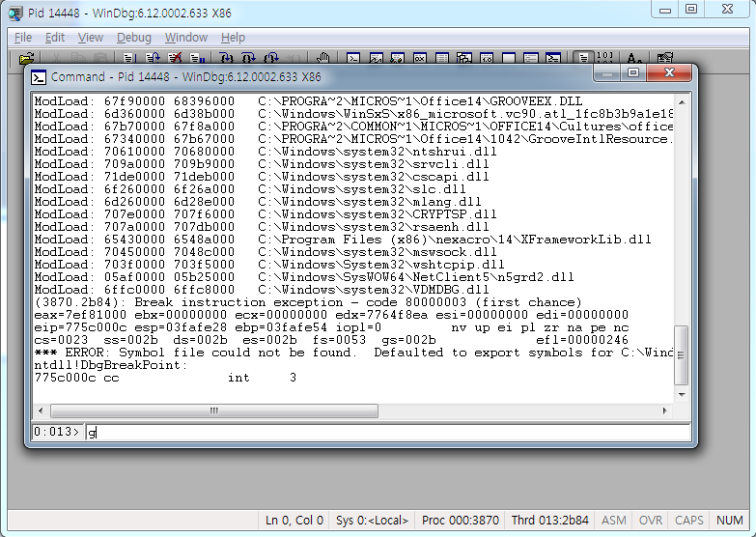Image resolution: width=756 pixels, height=537 pixels.
Task: Open the Debug menu
Action: tap(133, 37)
